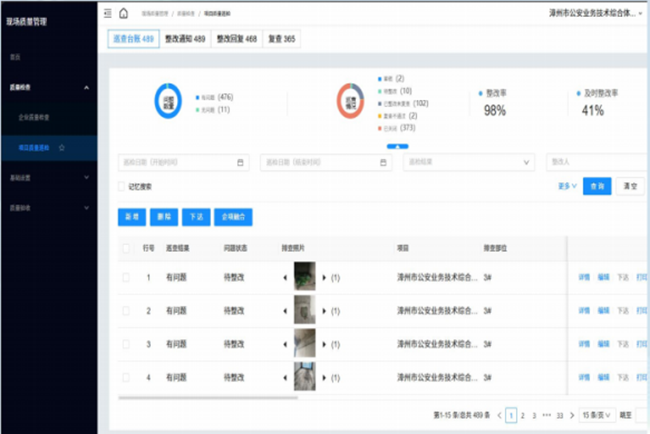
Task: Select the checkbox for row 4
Action: [x=126, y=378]
